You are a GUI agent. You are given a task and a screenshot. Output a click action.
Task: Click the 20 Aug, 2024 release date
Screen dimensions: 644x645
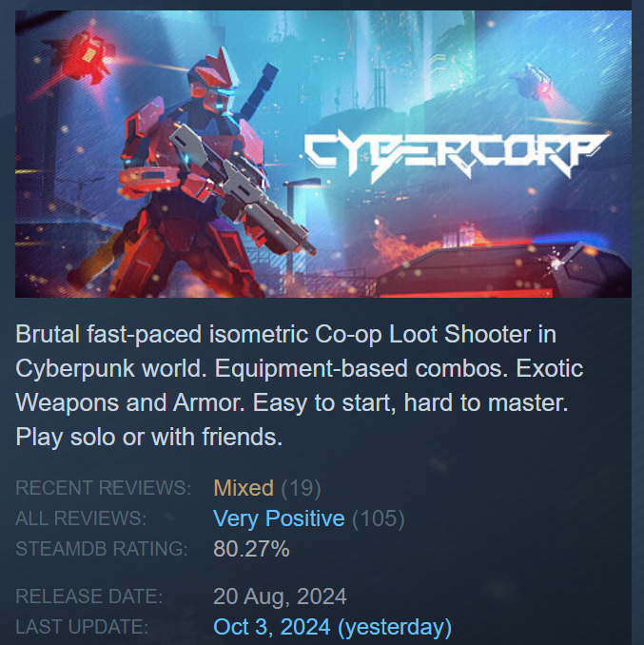pyautogui.click(x=280, y=596)
